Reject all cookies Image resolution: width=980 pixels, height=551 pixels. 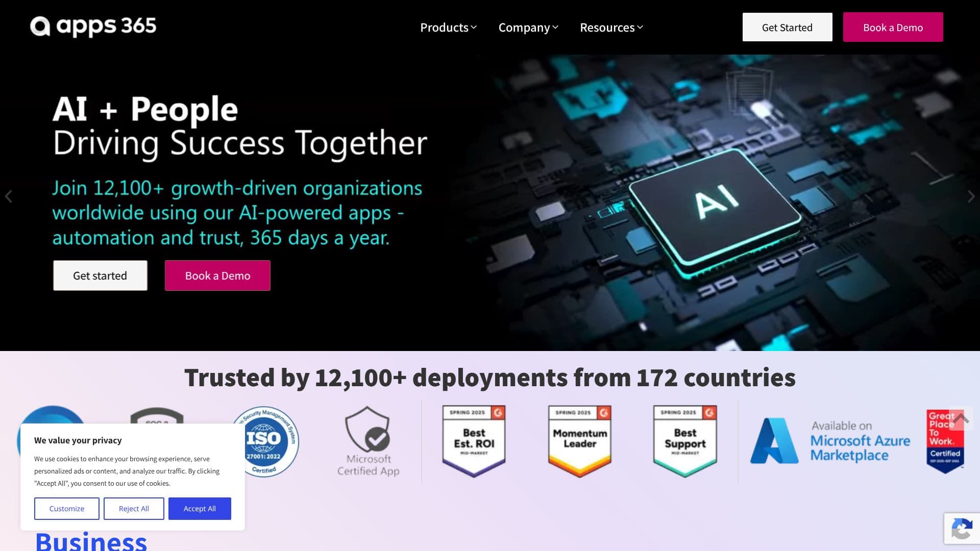pos(134,509)
